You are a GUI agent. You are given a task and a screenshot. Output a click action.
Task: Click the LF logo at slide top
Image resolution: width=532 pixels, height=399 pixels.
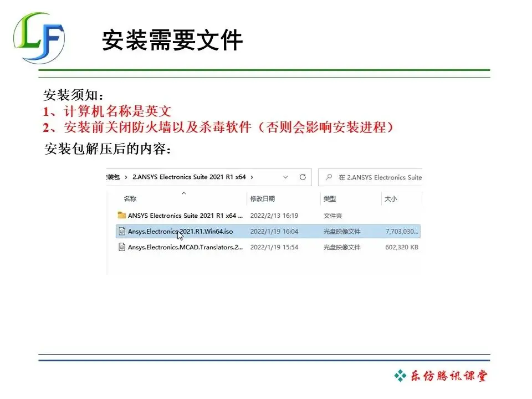click(x=39, y=38)
